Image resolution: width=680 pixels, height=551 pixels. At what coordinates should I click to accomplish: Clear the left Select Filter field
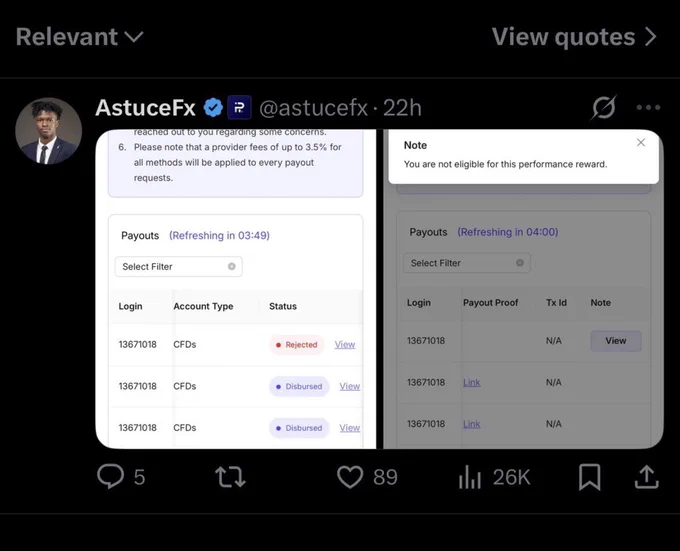click(x=232, y=266)
